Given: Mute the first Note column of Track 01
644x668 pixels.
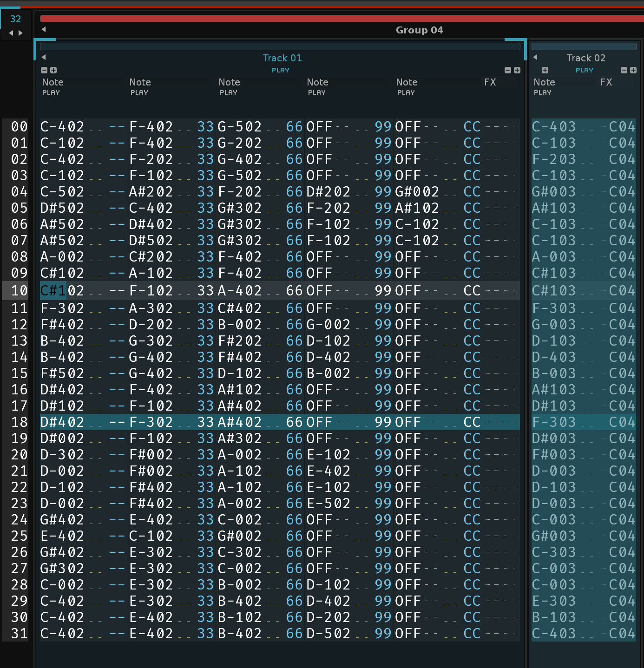Looking at the screenshot, I should [51, 92].
